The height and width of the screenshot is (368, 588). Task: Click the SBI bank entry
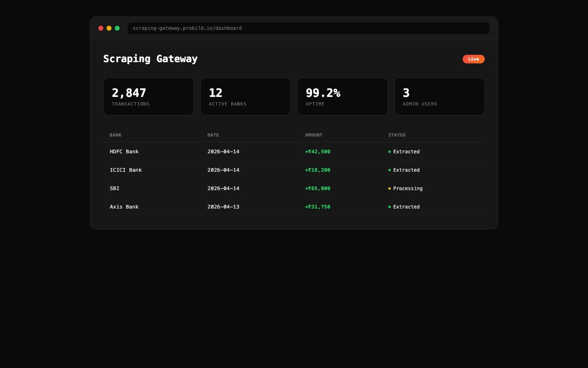115,188
